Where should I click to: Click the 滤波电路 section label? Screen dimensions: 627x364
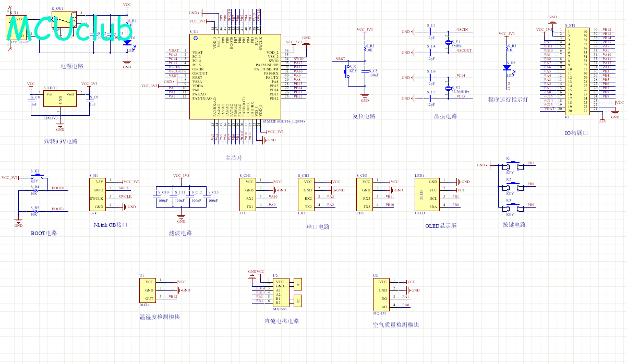180,233
